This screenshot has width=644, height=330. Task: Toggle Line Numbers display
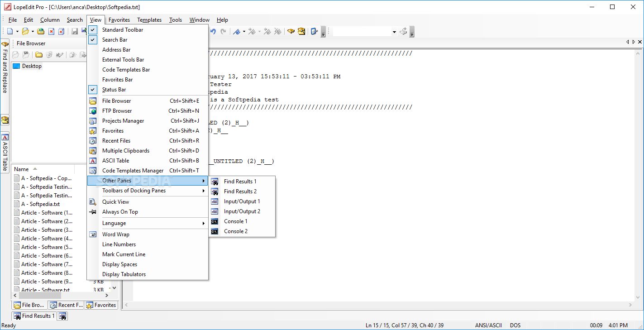(x=148, y=244)
